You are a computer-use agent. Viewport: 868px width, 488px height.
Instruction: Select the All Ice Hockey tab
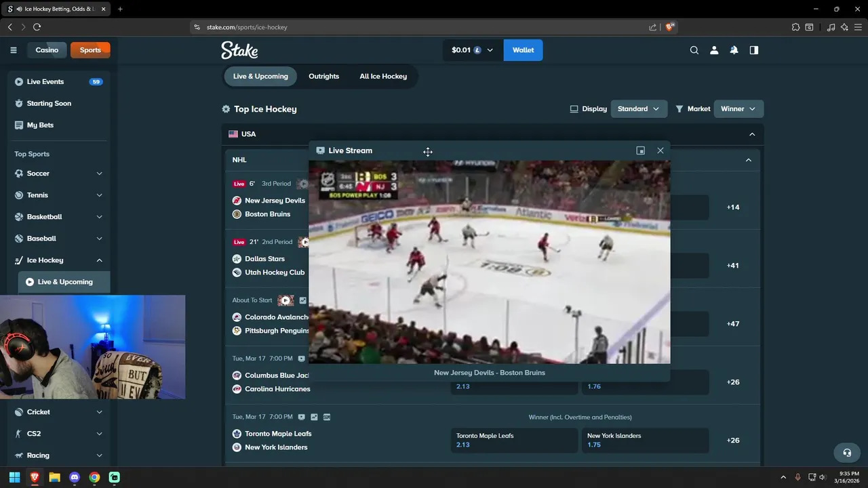(x=383, y=77)
